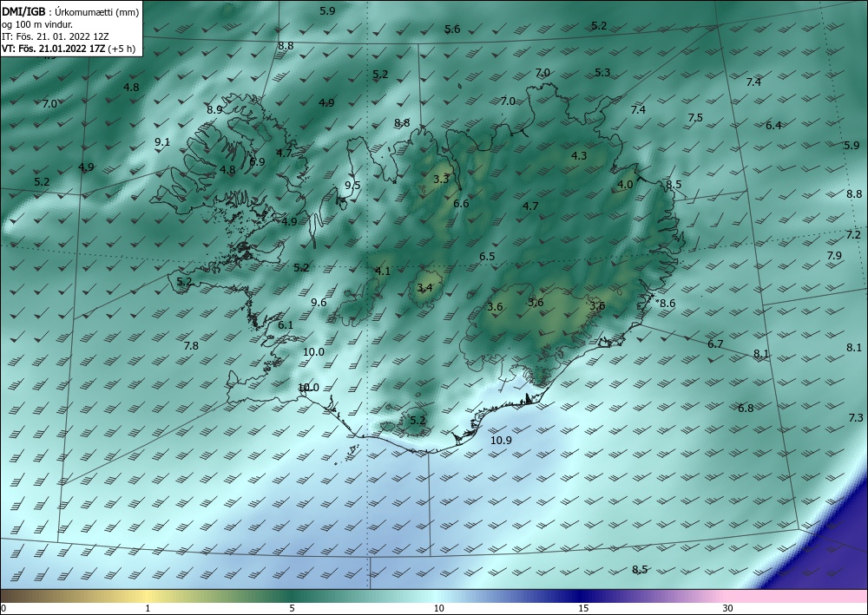
Task: Click the 6.6 value on the map
Action: coord(461,204)
